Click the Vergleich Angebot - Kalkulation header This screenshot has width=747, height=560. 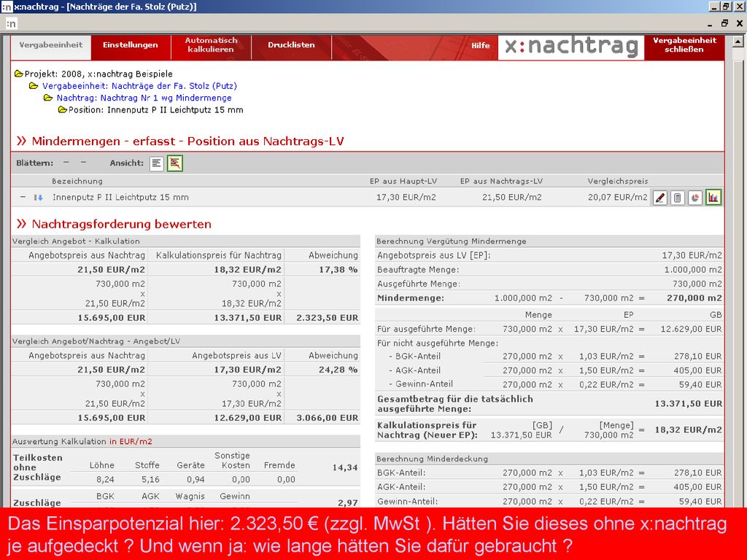(186, 241)
